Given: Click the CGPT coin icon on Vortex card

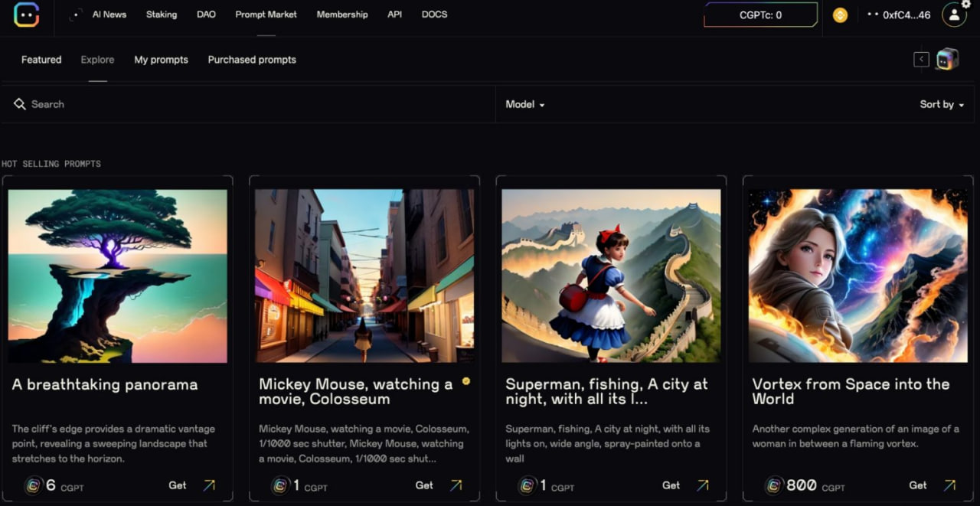Looking at the screenshot, I should [x=774, y=485].
